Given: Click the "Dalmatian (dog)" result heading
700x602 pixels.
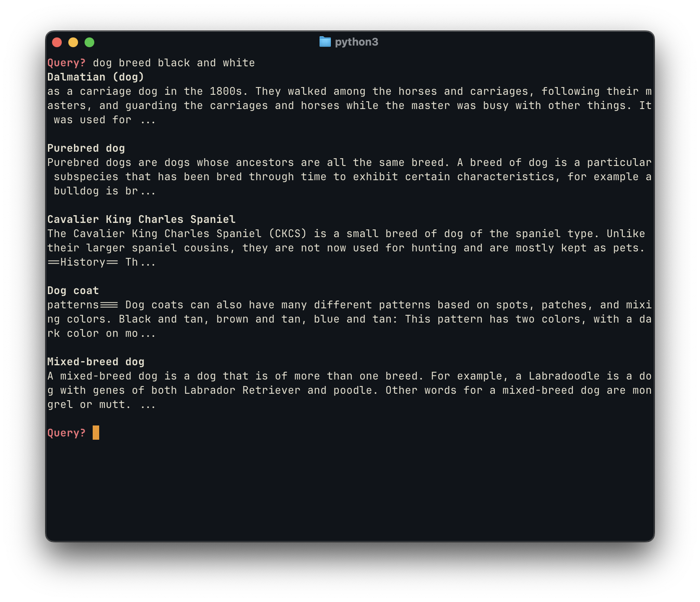Looking at the screenshot, I should coord(96,77).
